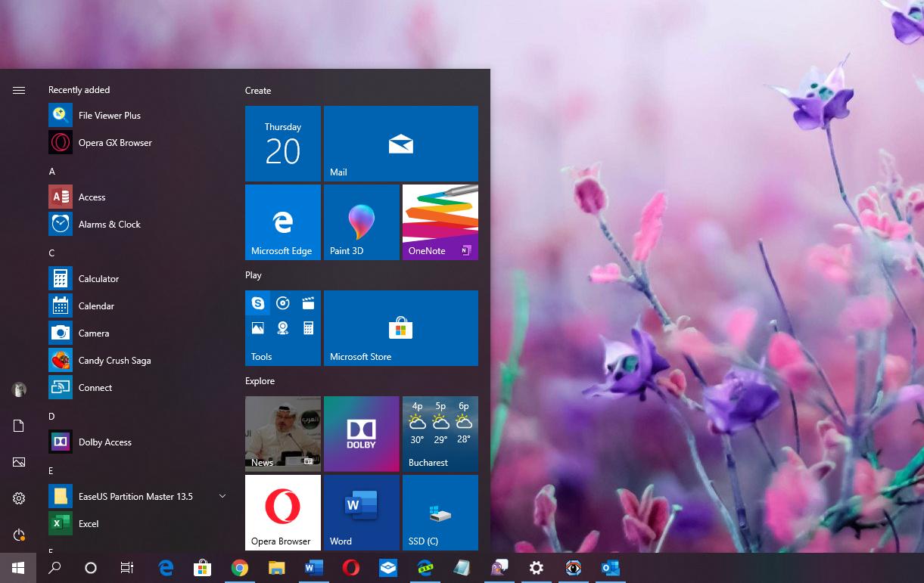This screenshot has height=583, width=924.
Task: Open Movies & TV clapperboard in Tools tile
Action: [x=308, y=303]
